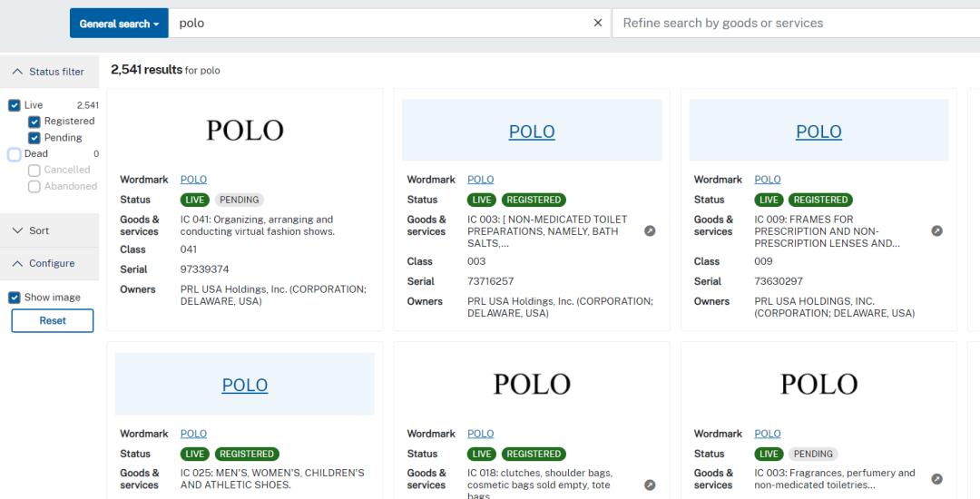
Task: Open POLO wordmark link on Fragrances card
Action: tap(768, 434)
